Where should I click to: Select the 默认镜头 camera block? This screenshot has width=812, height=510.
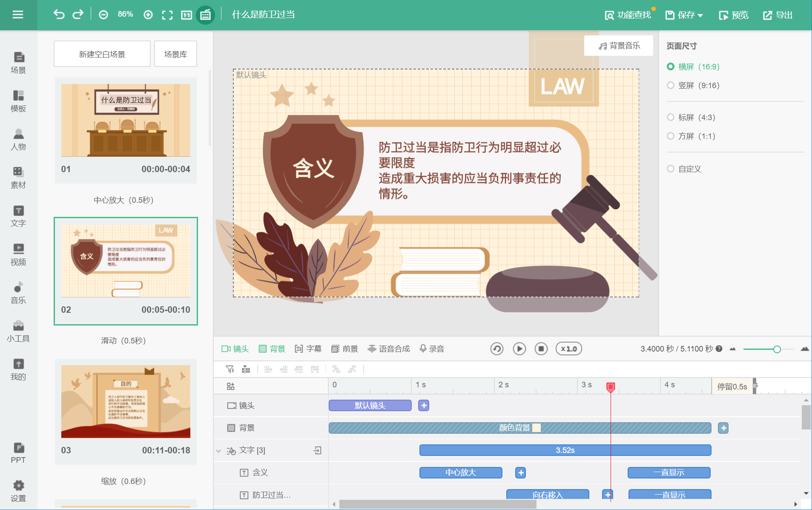coord(370,406)
